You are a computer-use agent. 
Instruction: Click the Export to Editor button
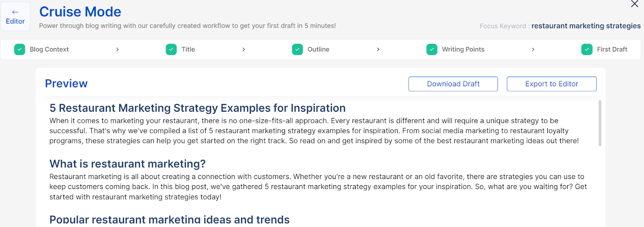click(x=551, y=84)
